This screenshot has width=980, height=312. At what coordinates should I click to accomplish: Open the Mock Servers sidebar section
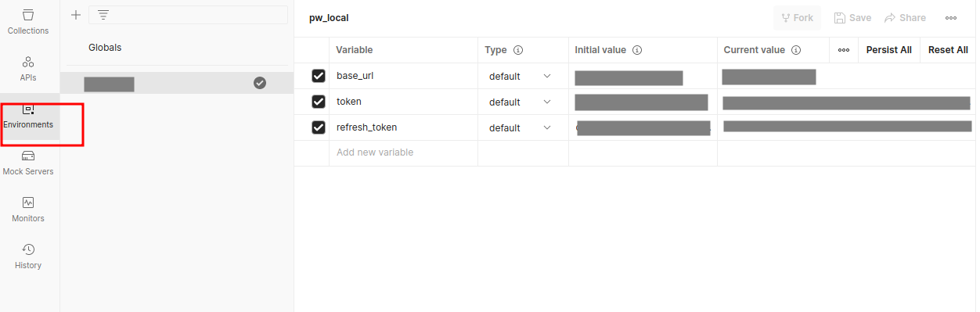click(x=28, y=163)
